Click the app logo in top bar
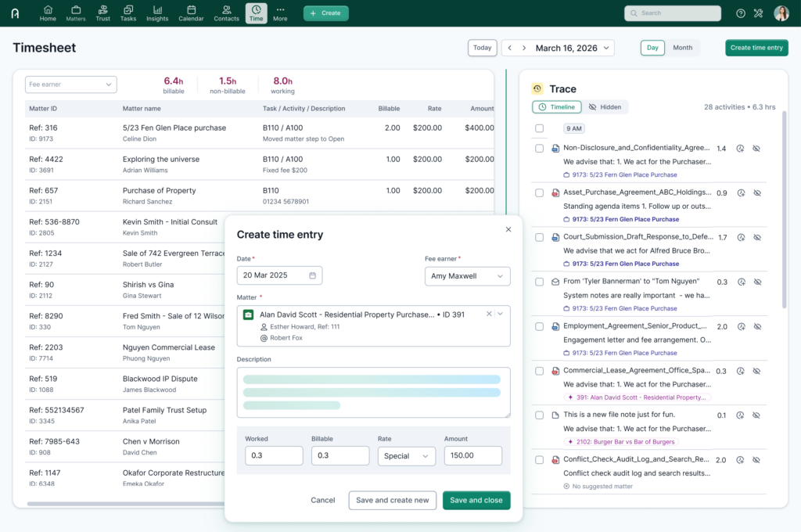 click(16, 13)
